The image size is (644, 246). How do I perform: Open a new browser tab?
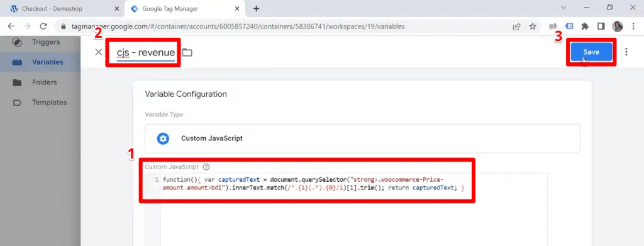point(257,8)
